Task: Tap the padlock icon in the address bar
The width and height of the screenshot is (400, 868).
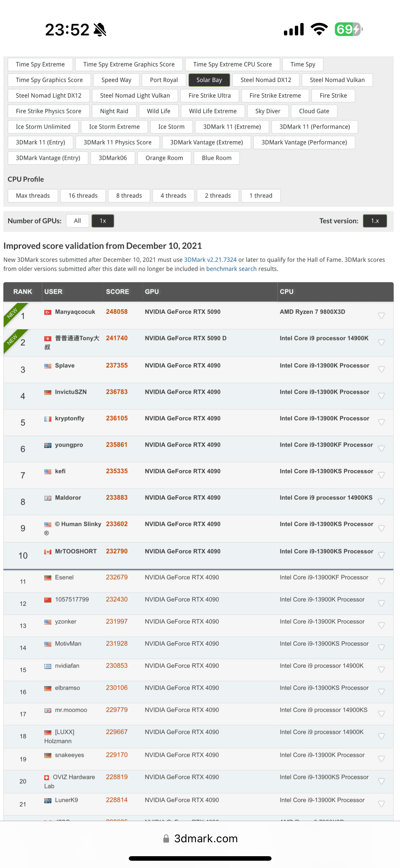Action: point(166,838)
